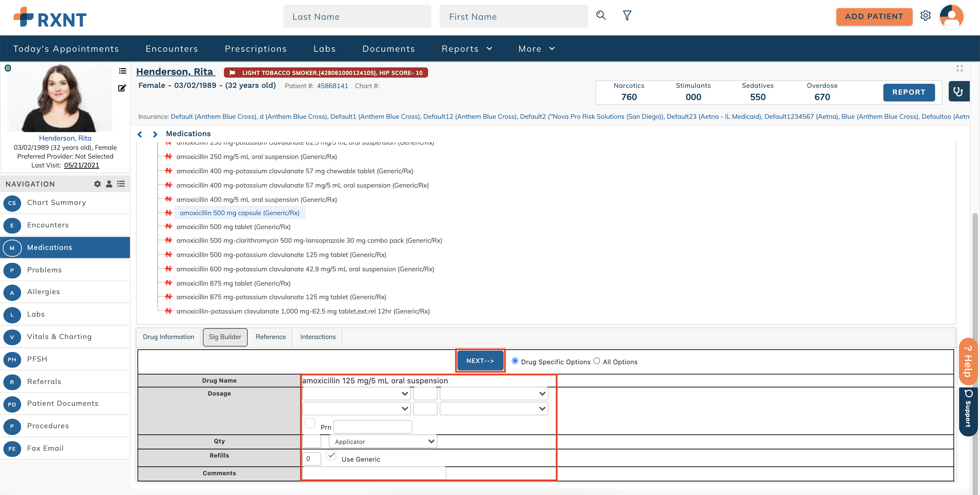Click the CS Chart Summary badge icon
The width and height of the screenshot is (980, 495).
tap(12, 203)
